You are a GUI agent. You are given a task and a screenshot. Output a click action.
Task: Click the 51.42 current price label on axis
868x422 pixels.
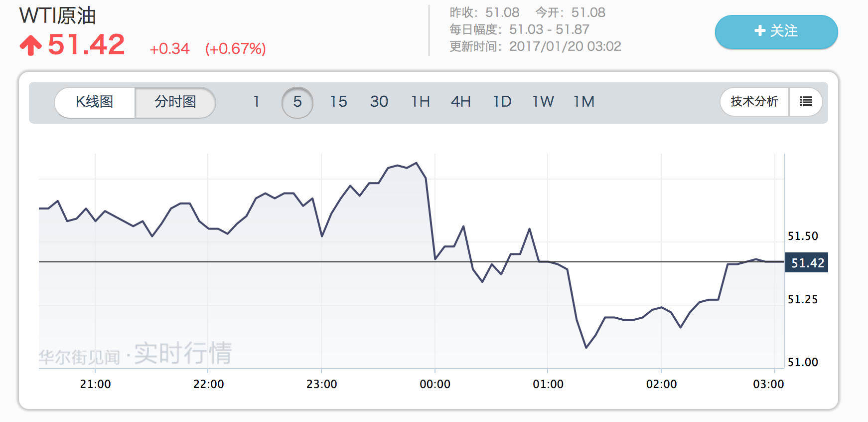(x=807, y=263)
